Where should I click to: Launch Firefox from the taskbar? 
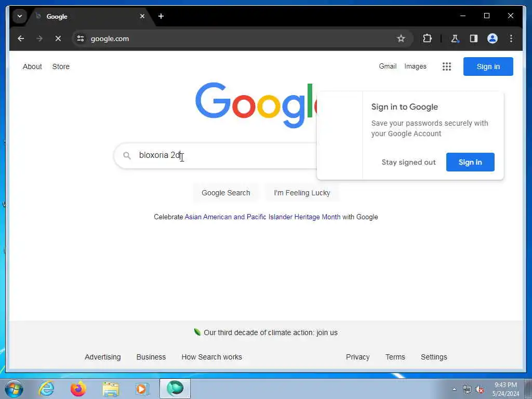point(78,389)
